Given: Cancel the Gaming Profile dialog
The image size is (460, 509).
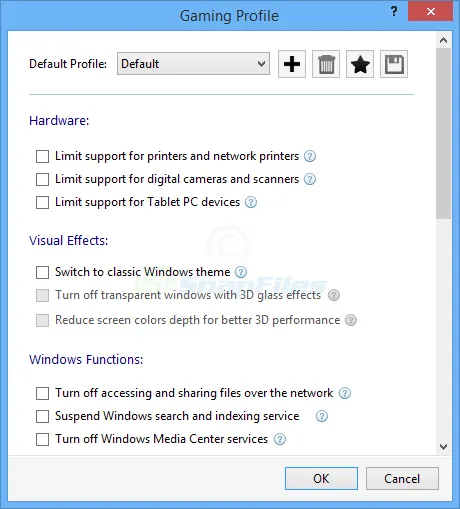Looking at the screenshot, I should [402, 479].
